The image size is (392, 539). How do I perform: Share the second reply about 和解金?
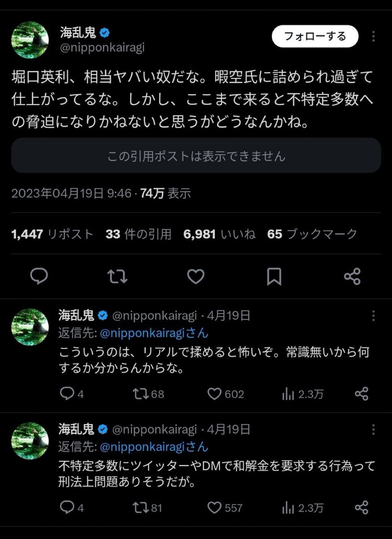[x=361, y=508]
